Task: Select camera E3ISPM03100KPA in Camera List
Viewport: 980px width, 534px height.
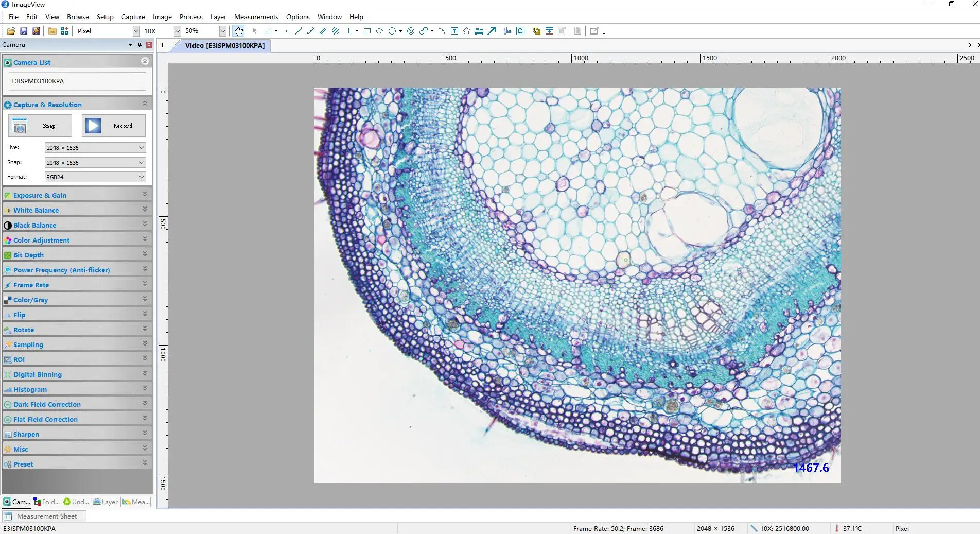Action: 38,81
